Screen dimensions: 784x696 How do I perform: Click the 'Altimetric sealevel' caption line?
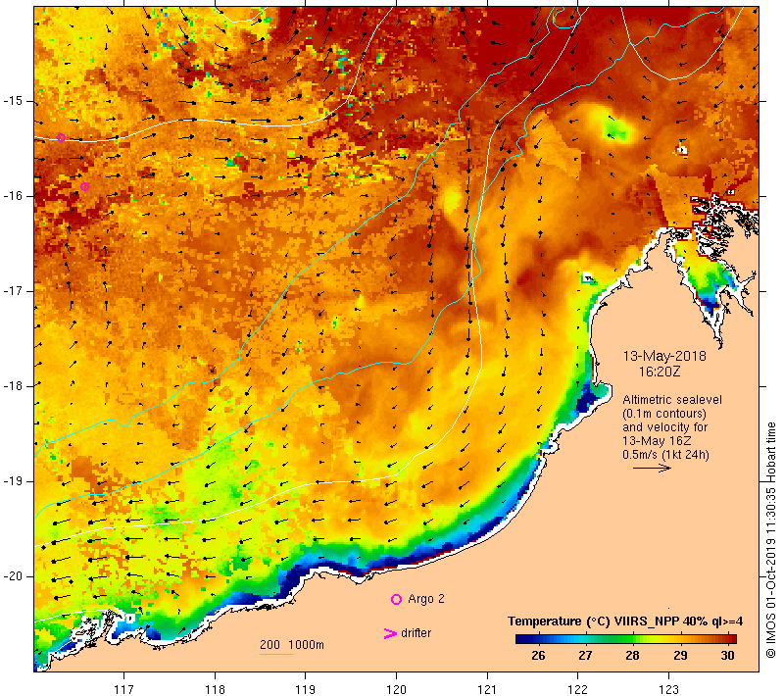click(672, 400)
